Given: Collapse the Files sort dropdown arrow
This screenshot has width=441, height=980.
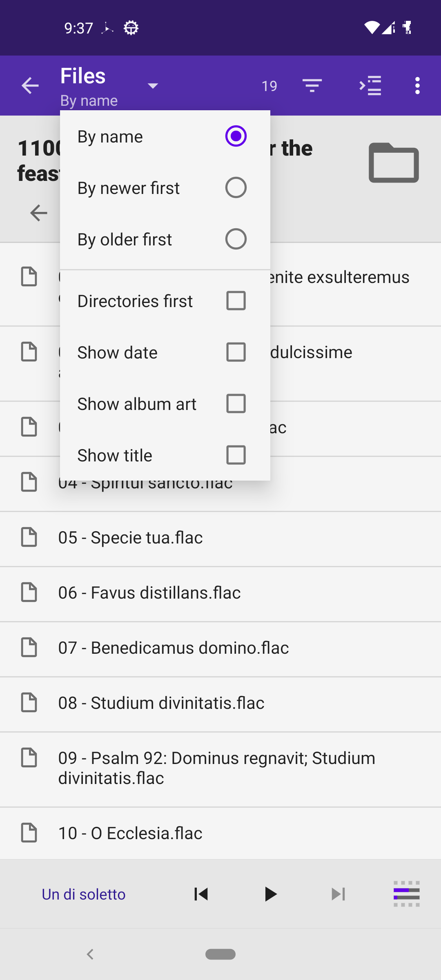Looking at the screenshot, I should coord(153,86).
